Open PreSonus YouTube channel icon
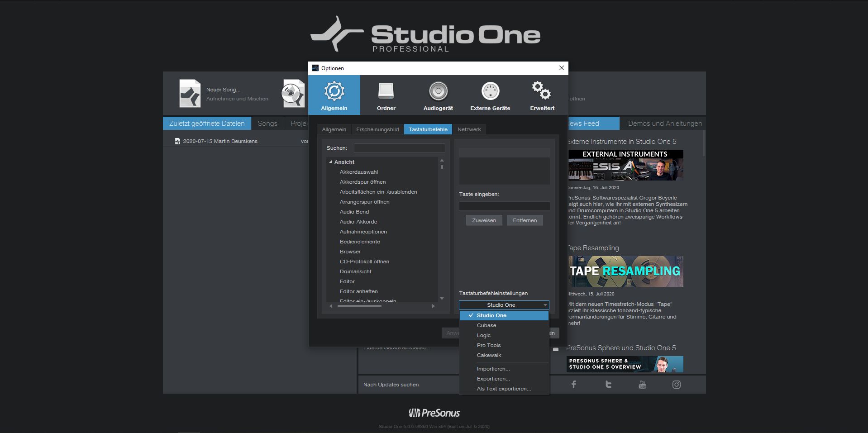 642,385
